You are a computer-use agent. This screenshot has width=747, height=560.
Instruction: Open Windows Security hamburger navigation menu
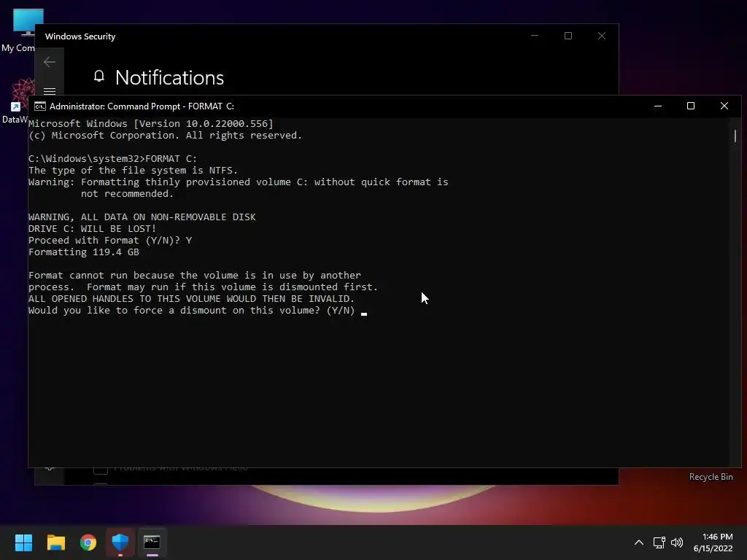click(50, 90)
